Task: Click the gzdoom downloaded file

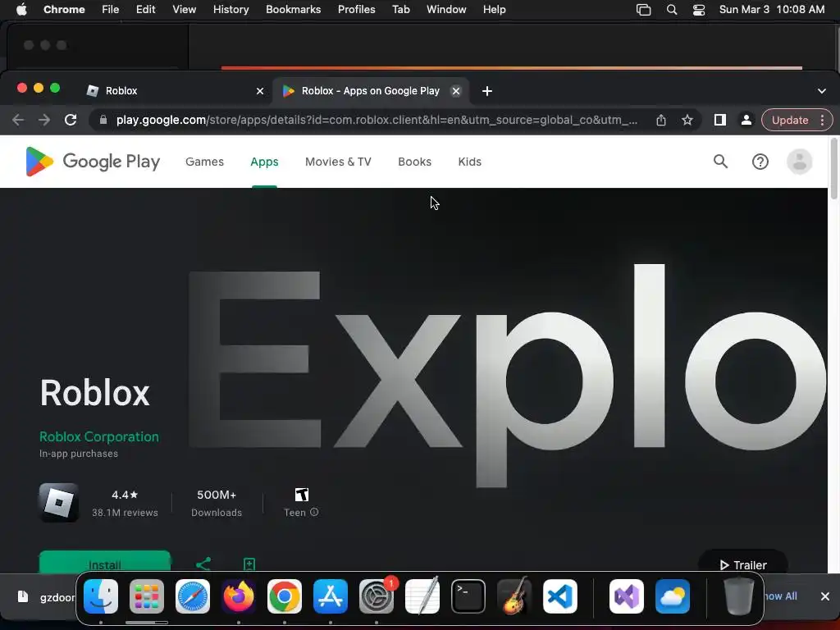Action: [46, 597]
